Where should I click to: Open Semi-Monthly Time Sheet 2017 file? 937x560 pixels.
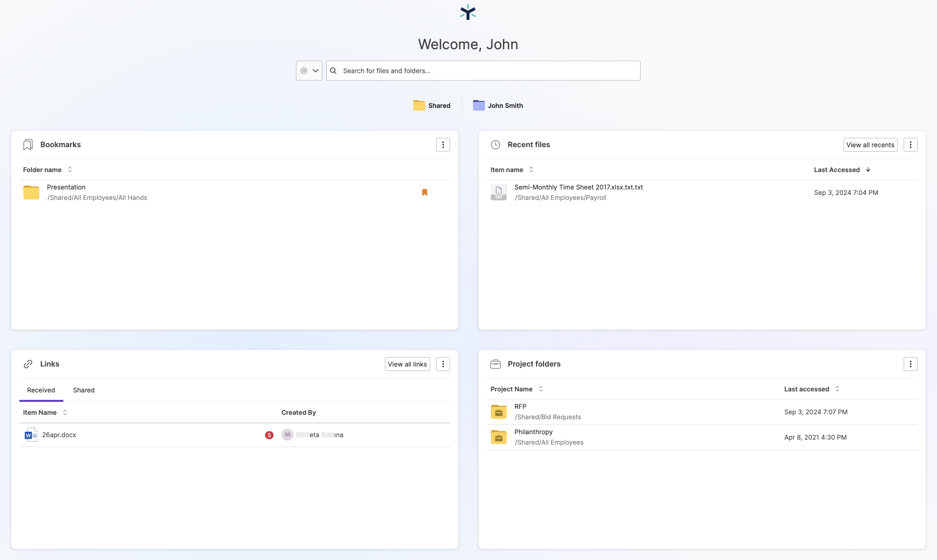coord(578,187)
